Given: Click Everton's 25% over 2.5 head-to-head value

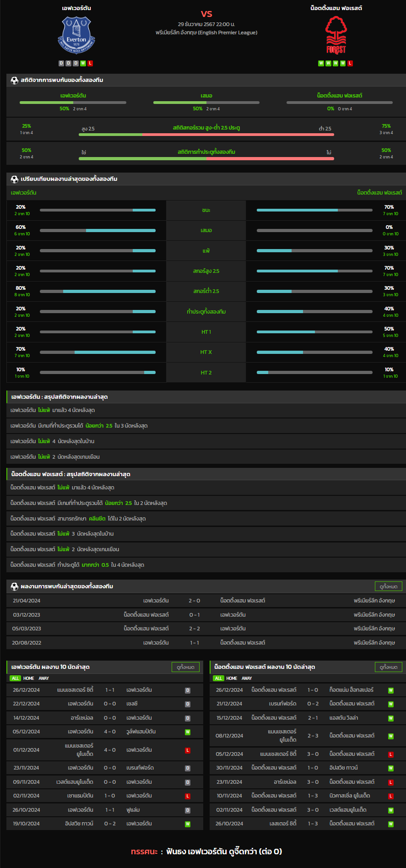Looking at the screenshot, I should (x=27, y=126).
